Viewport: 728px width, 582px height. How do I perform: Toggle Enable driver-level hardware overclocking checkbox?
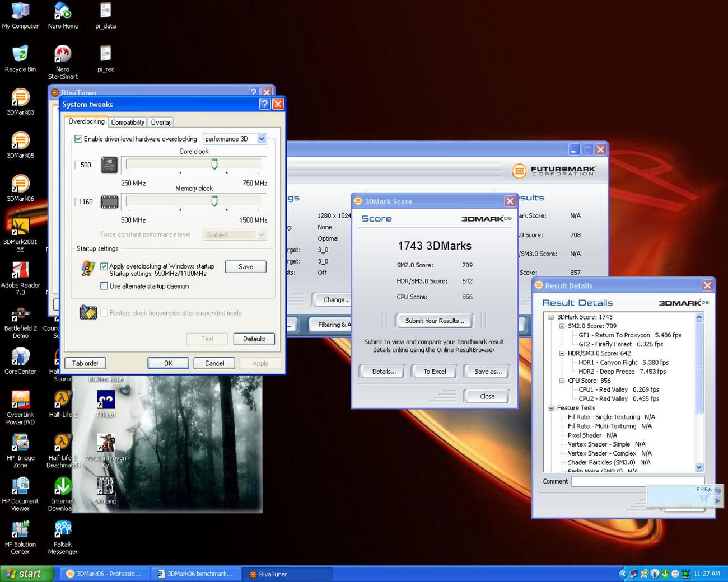click(x=78, y=139)
